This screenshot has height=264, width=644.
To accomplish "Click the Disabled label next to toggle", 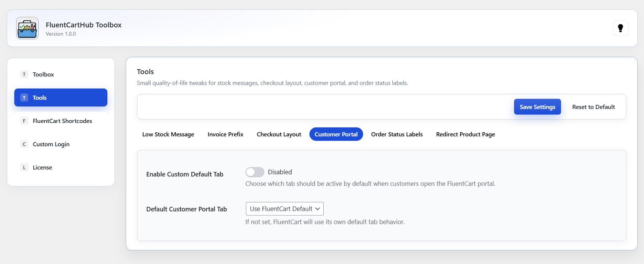I will click(280, 172).
